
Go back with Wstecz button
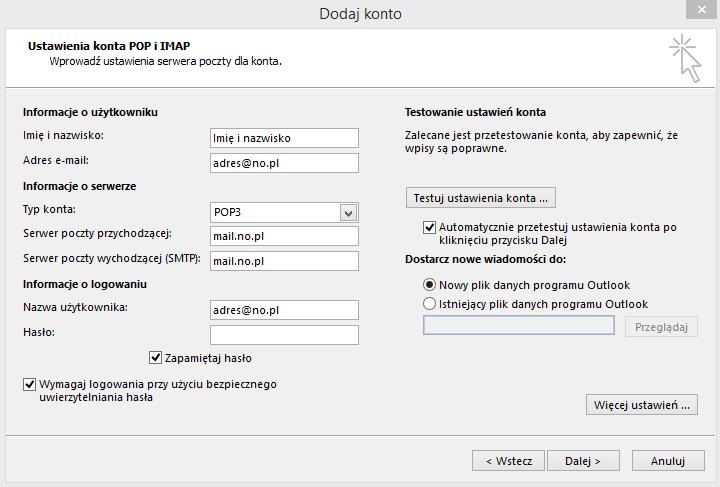[508, 461]
